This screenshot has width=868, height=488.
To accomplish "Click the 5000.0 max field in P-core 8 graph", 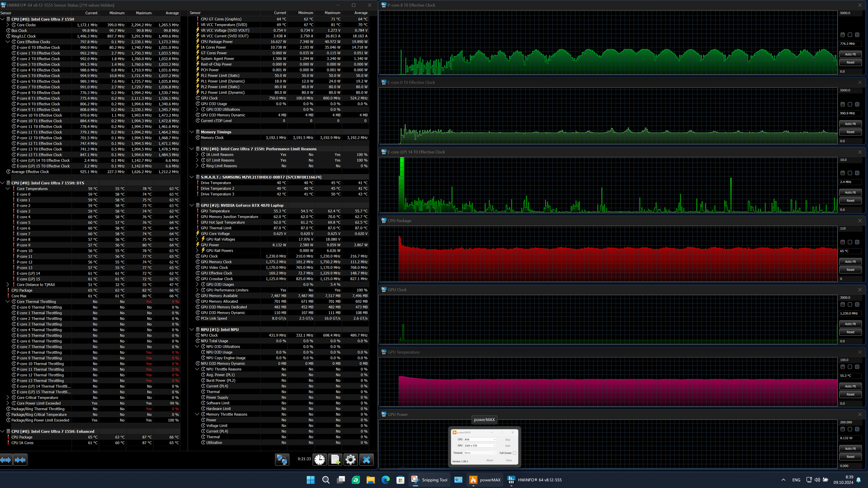I will tap(850, 13).
